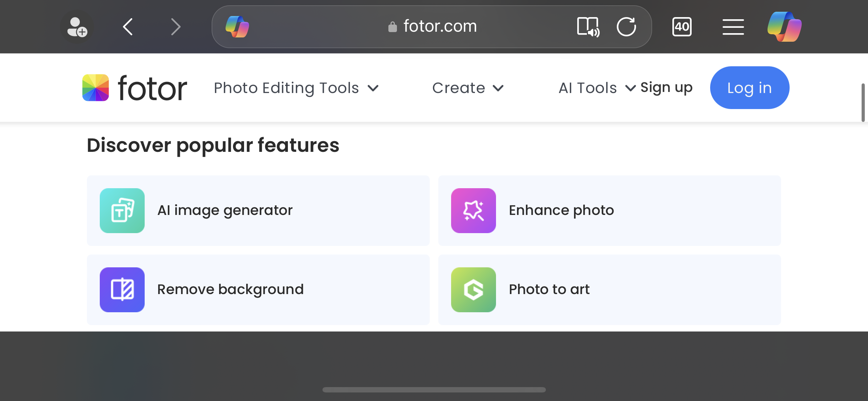Click the fotor wordmark text
This screenshot has width=868, height=401.
click(153, 88)
